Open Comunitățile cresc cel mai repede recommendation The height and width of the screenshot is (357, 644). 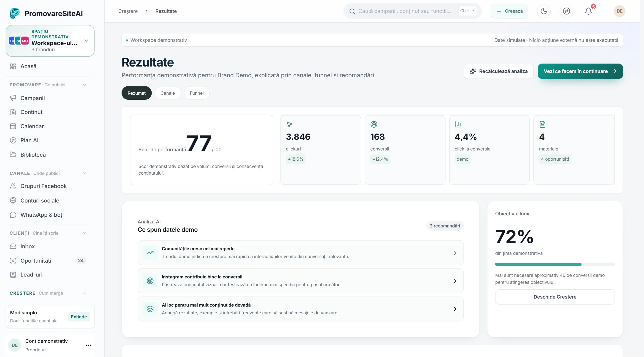pyautogui.click(x=301, y=253)
